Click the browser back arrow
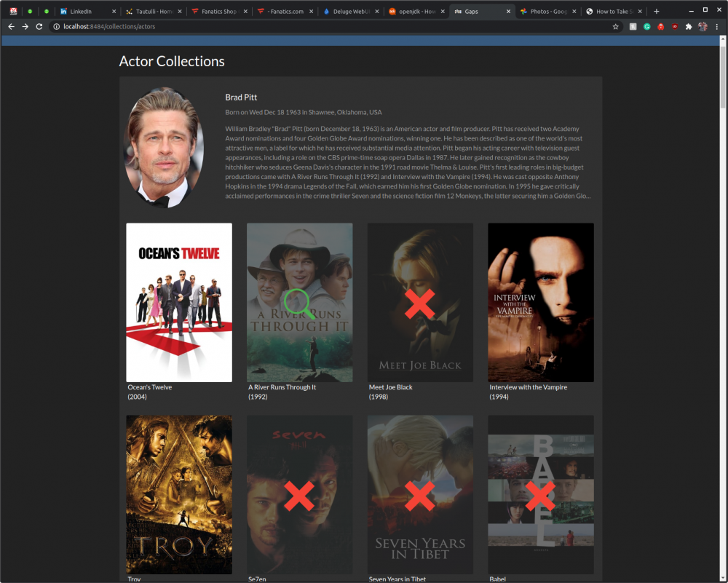This screenshot has height=583, width=728. 11,26
